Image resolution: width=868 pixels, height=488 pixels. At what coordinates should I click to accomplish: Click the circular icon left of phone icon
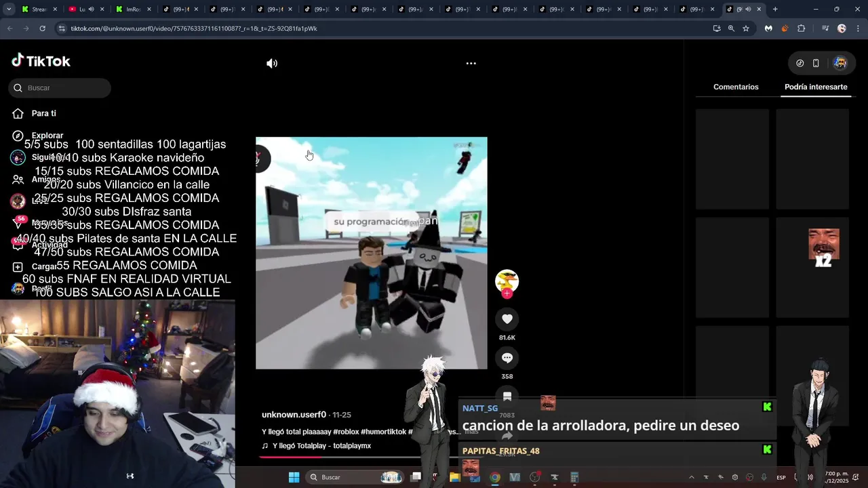click(800, 63)
